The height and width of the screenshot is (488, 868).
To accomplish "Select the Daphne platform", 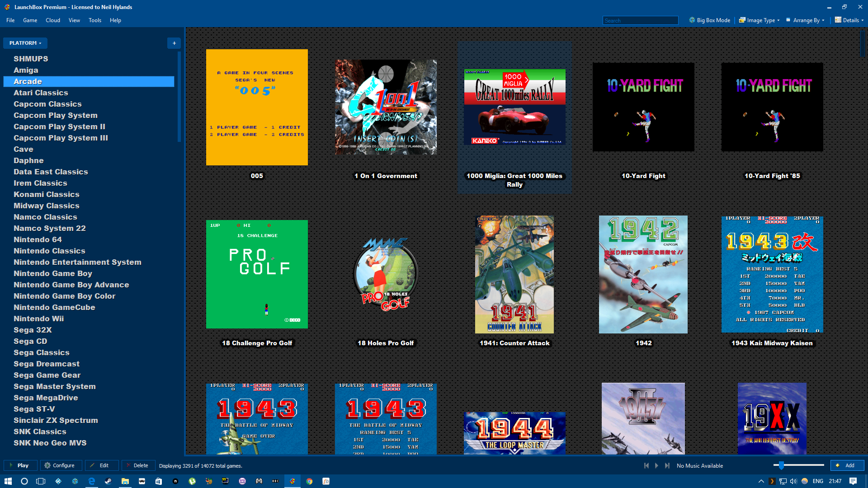I will tap(28, 160).
